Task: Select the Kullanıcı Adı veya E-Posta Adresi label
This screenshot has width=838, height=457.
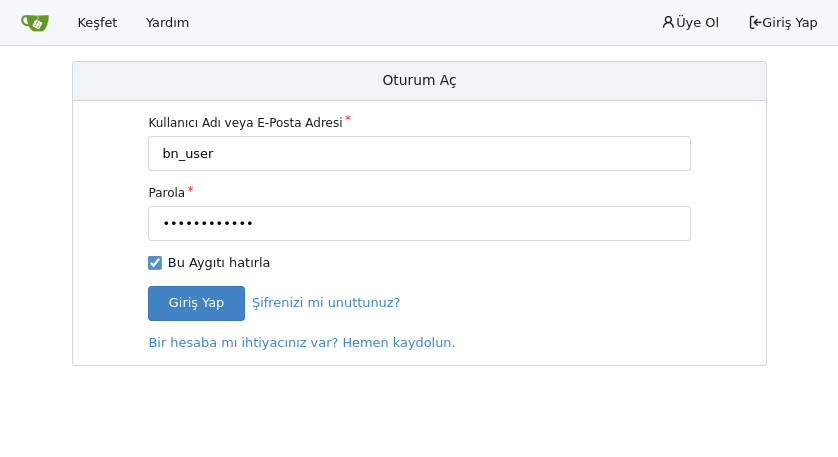Action: [245, 122]
